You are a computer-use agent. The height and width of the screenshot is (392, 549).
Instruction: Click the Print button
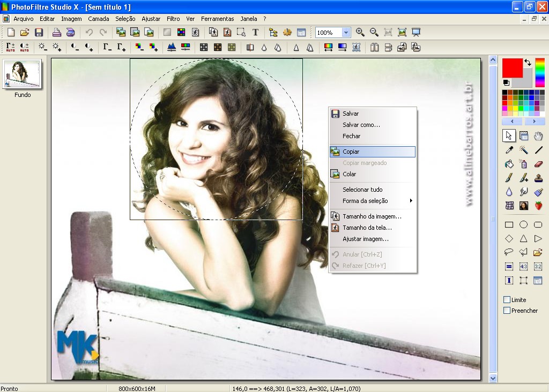click(56, 32)
